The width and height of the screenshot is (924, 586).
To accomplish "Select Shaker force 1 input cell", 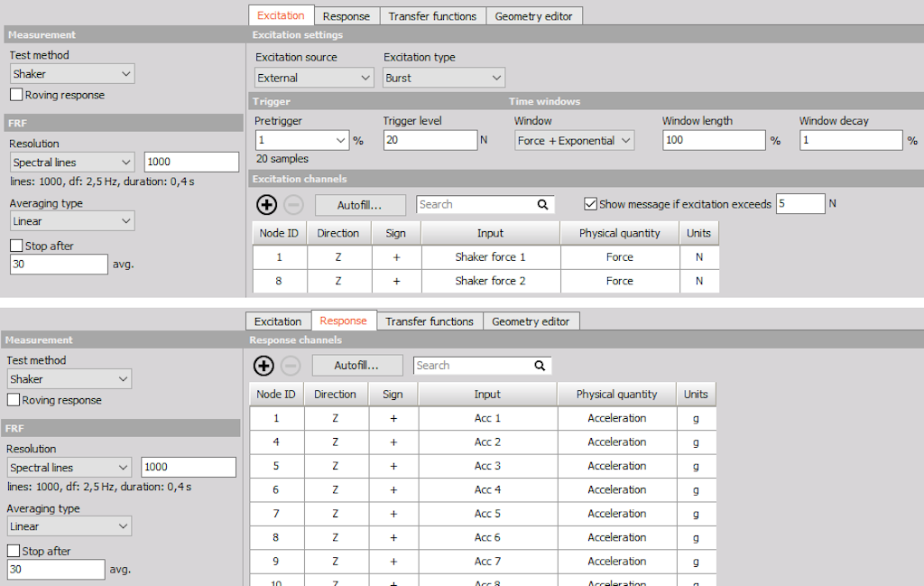I will point(490,257).
